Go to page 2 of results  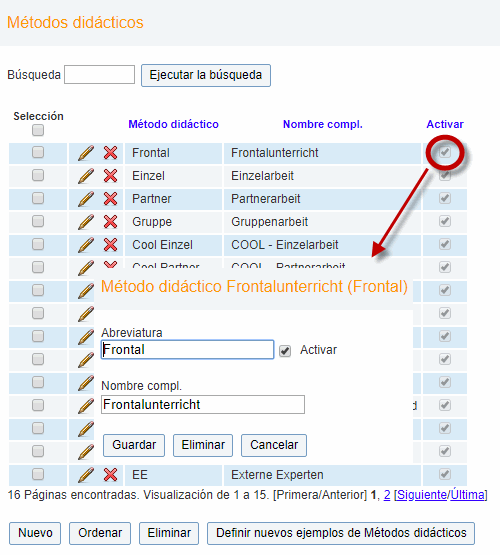(x=387, y=495)
